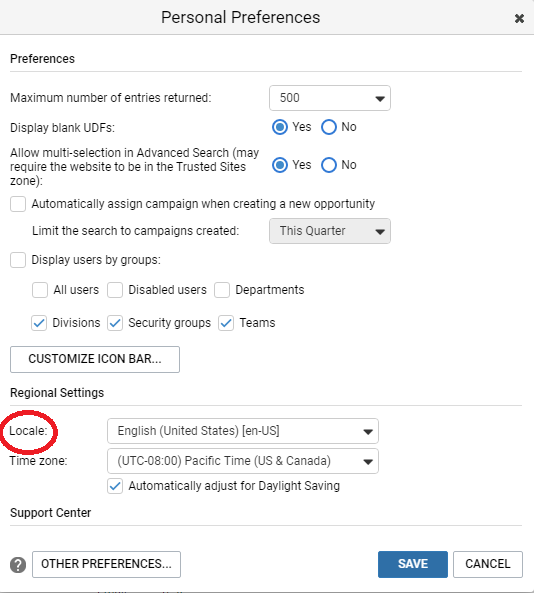
Task: Uncheck the Divisions checkbox
Action: (x=39, y=323)
